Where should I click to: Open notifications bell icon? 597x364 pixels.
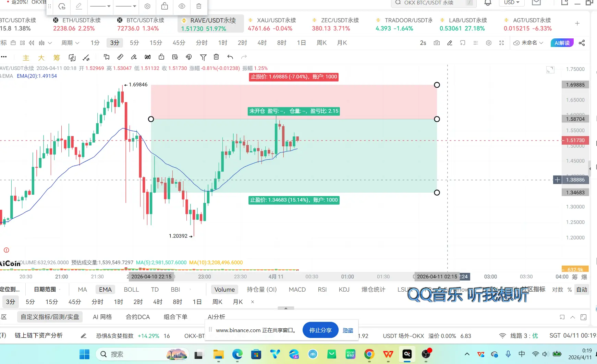[x=488, y=3]
